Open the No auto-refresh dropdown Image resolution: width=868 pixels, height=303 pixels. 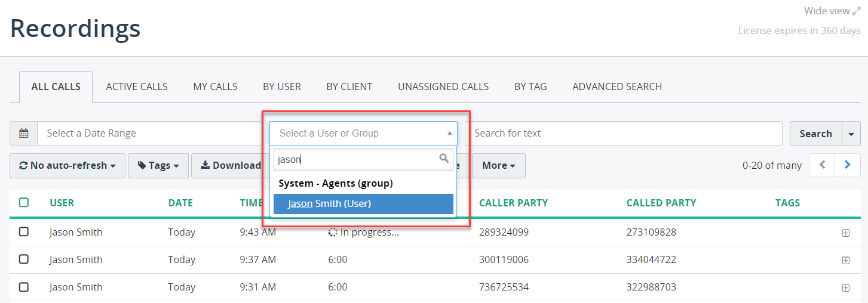[68, 166]
